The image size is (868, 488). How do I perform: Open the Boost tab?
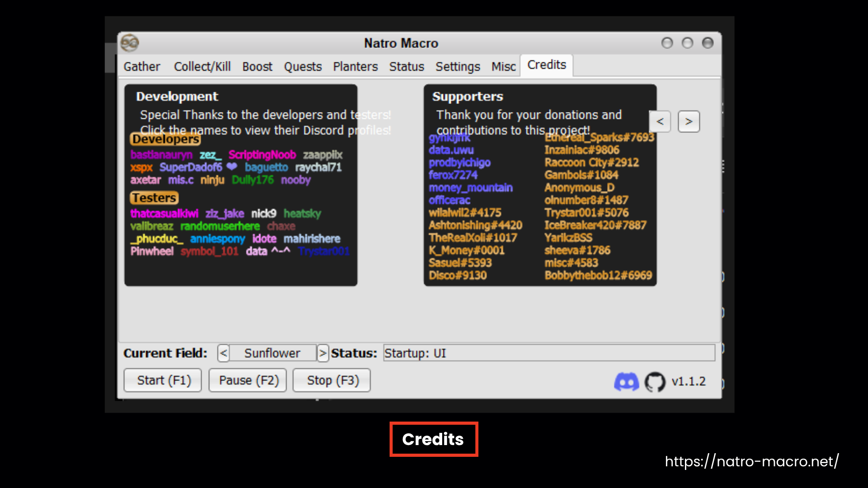[x=257, y=66]
